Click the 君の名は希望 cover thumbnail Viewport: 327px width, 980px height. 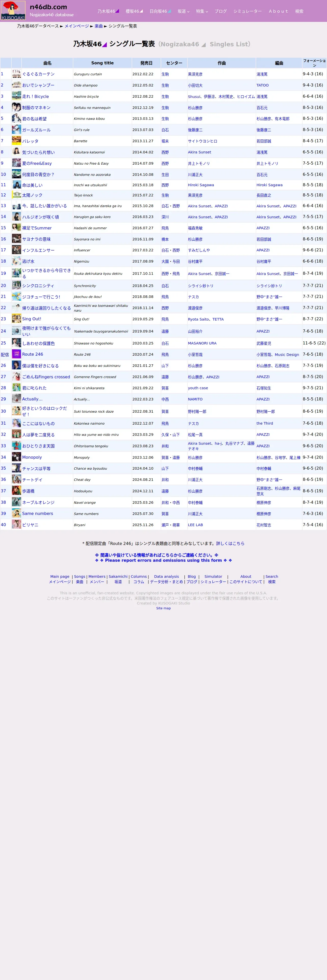[x=16, y=118]
